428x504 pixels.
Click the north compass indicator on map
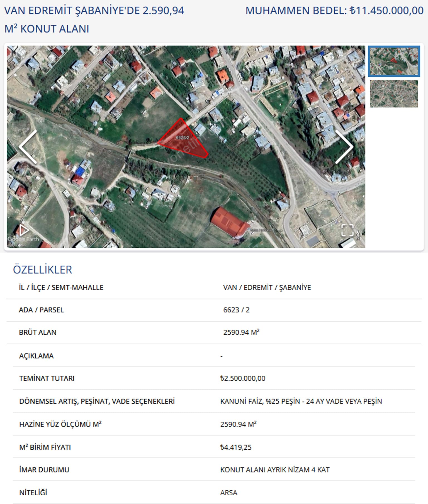358,235
